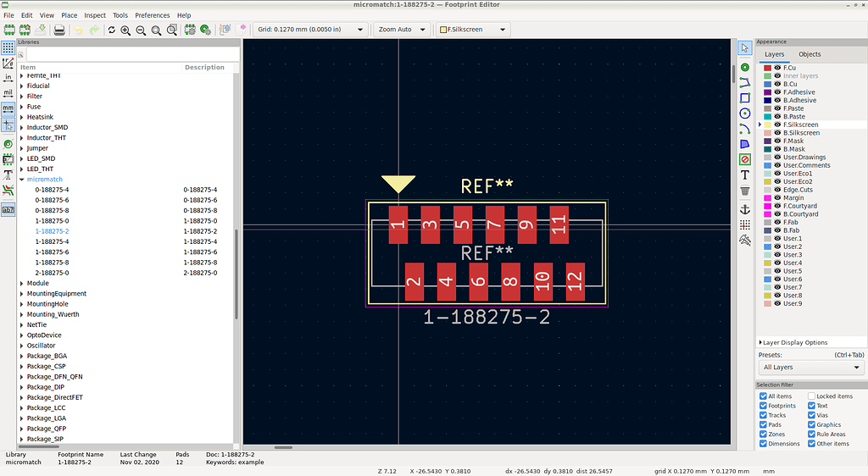Click the Zoom In magnifier icon

(x=125, y=30)
